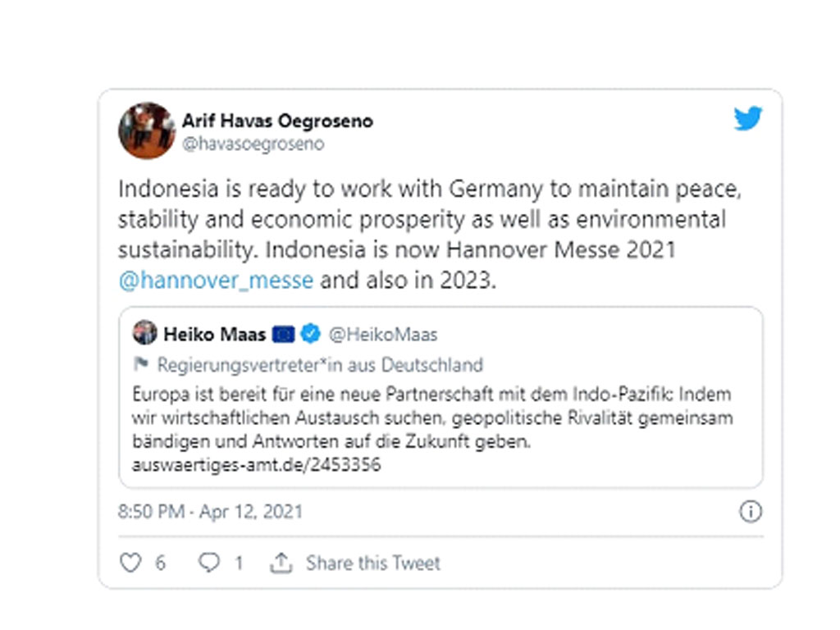840x630 pixels.
Task: Open Arif Havas Oegroseno's profile picture
Action: tap(147, 130)
